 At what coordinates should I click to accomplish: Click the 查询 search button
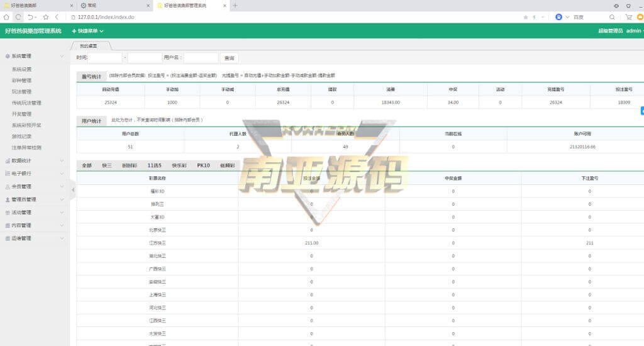tap(229, 58)
